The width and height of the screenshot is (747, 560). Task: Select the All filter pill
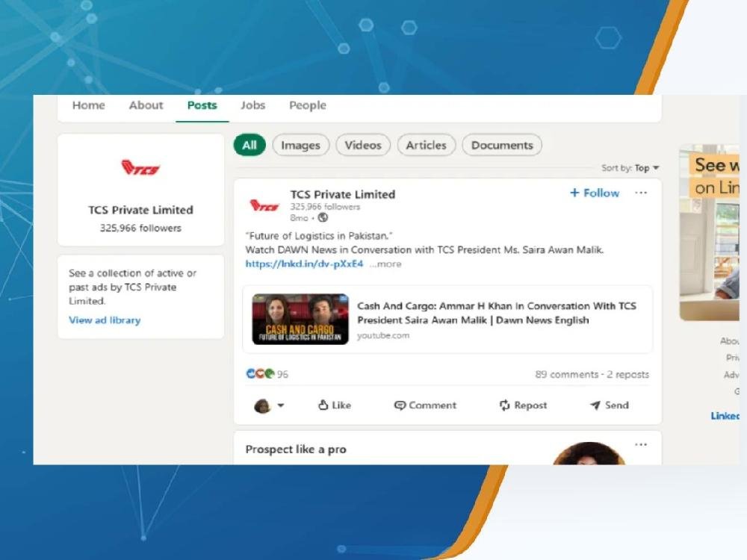pos(249,146)
